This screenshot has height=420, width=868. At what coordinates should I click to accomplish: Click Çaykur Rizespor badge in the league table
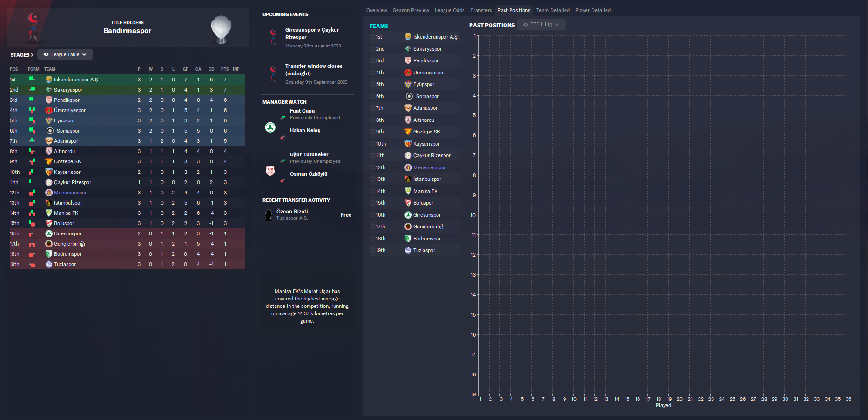[x=49, y=182]
